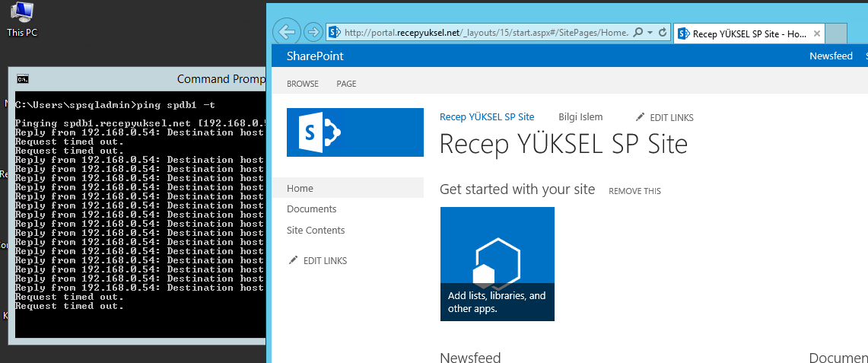Click Command Prompt window title icon
This screenshot has height=363, width=868.
click(x=23, y=79)
